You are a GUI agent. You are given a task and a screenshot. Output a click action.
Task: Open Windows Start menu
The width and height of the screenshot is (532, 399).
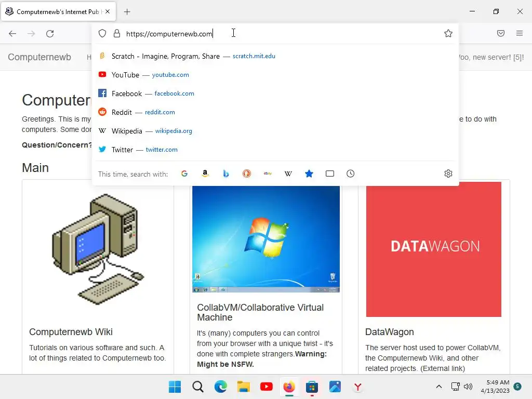(x=175, y=387)
